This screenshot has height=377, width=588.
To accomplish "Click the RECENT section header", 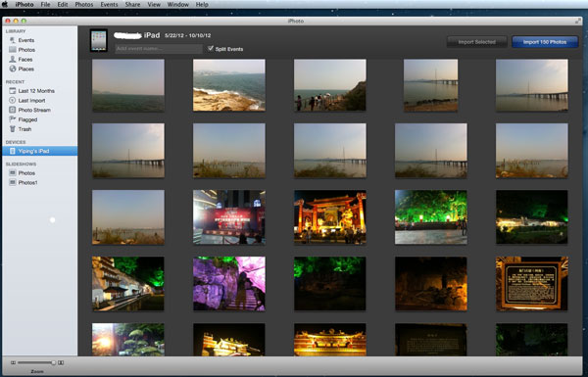I will (x=15, y=81).
